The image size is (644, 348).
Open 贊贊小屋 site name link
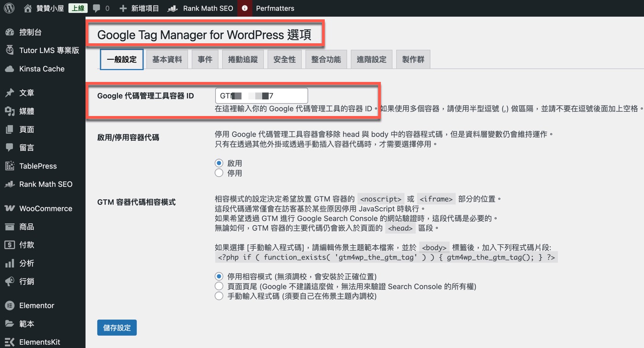click(x=51, y=8)
